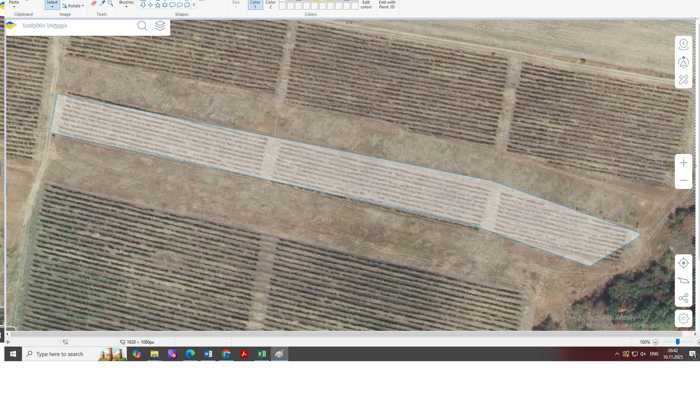
Task: Click the third icon in top-right map panel
Action: [683, 80]
